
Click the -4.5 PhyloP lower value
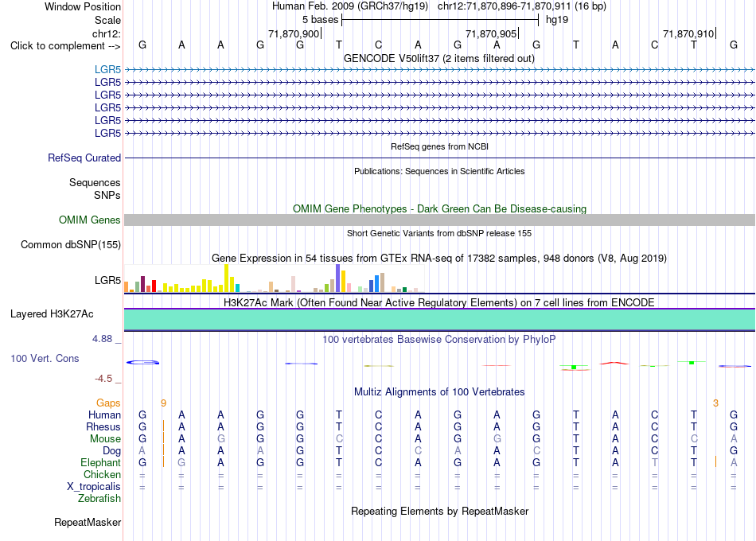click(x=103, y=379)
